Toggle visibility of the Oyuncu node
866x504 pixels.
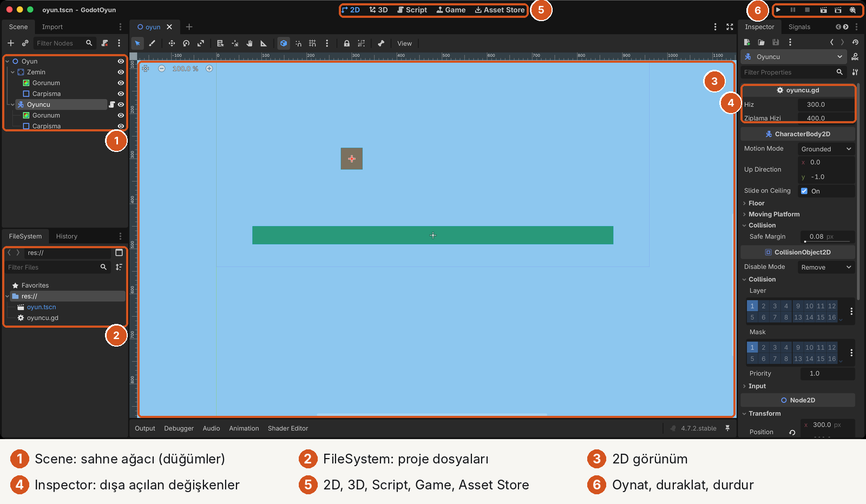pos(121,104)
